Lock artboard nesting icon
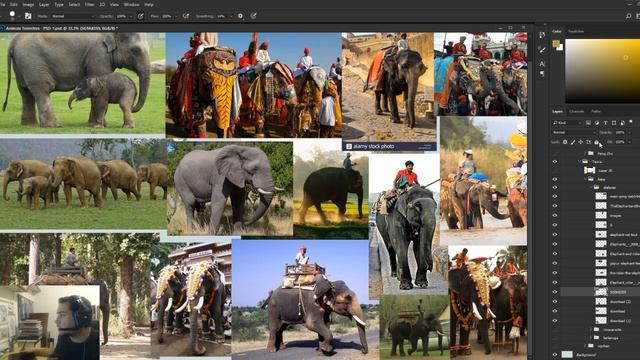The width and height of the screenshot is (640, 360). 588,142
